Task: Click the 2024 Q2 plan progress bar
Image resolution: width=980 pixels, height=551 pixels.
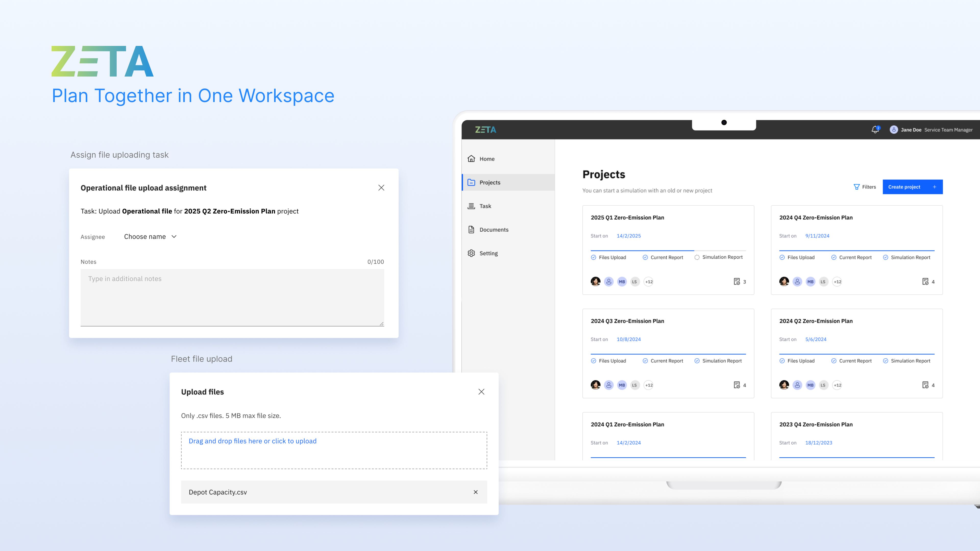Action: point(857,354)
